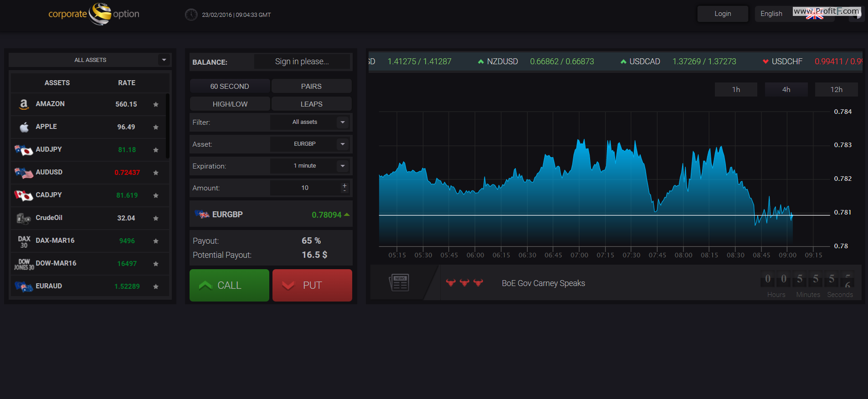Click the BoE Gov Carney Speaks headline
The width and height of the screenshot is (868, 399).
(543, 283)
